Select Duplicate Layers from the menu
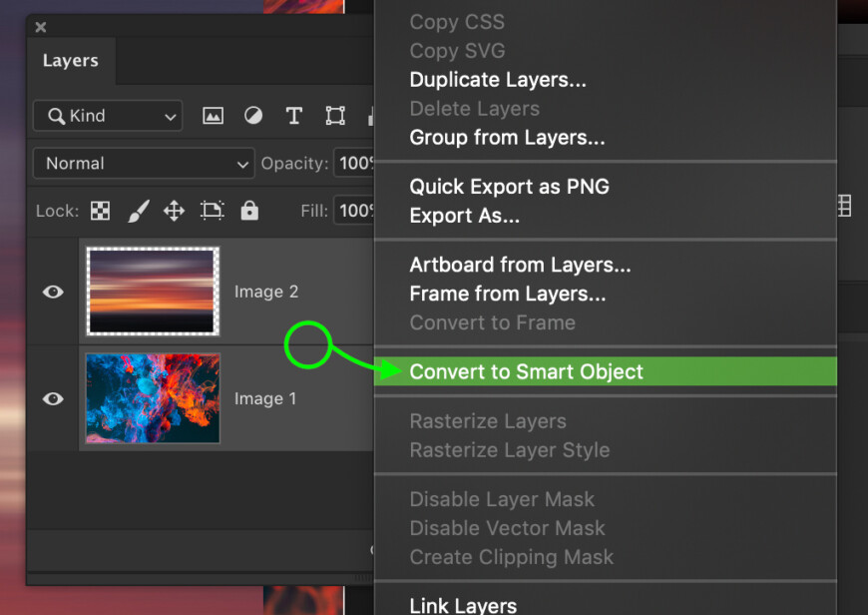 497,80
